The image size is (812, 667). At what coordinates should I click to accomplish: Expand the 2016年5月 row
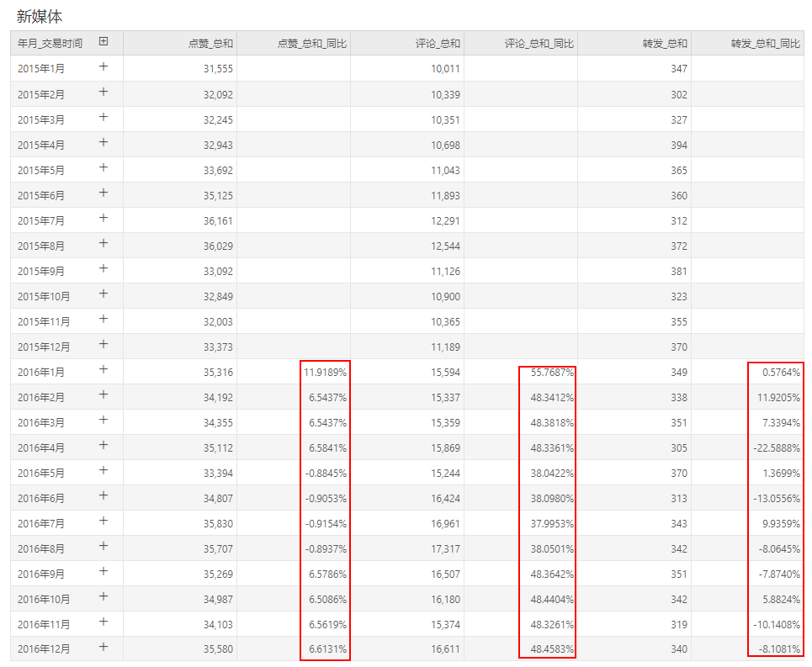coord(103,470)
